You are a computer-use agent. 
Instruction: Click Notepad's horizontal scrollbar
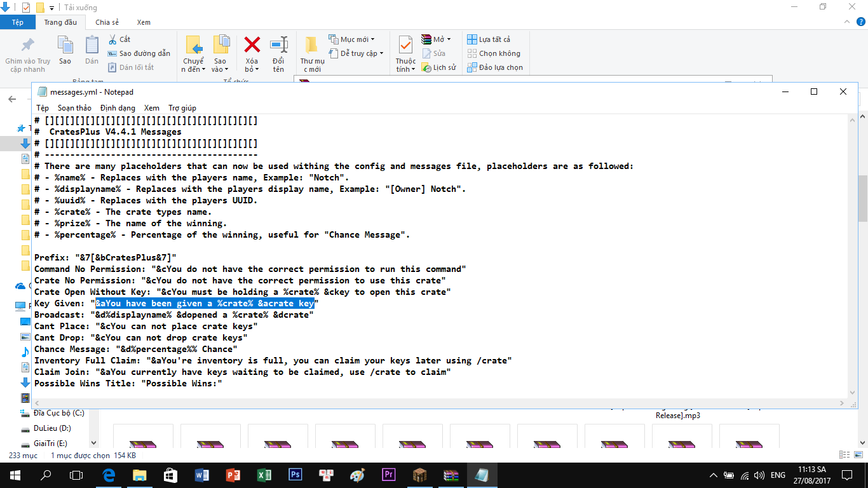[x=438, y=403]
